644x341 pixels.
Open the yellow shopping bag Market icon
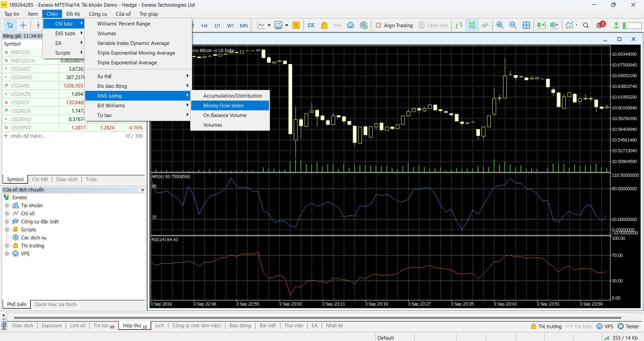pyautogui.click(x=324, y=25)
